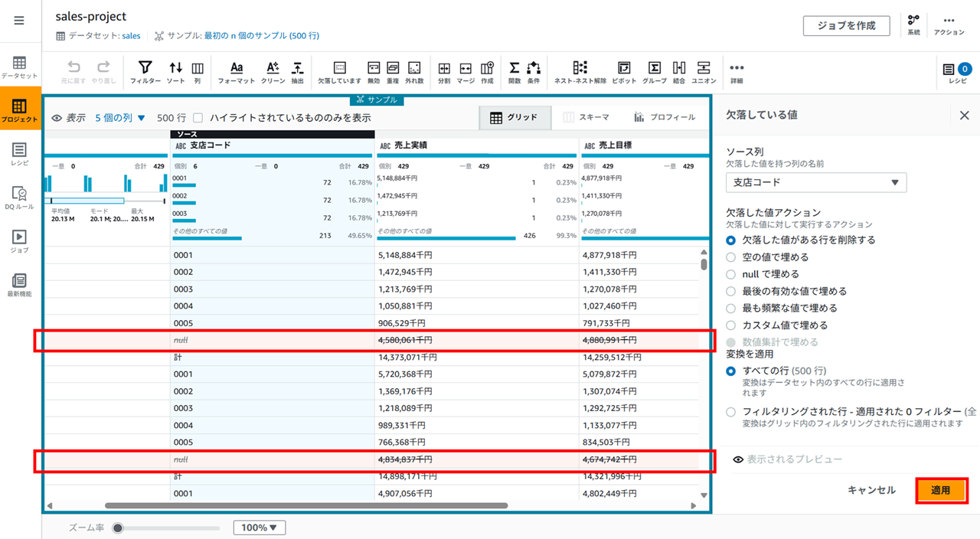
Task: Open the 分割 (split) tool
Action: (444, 72)
